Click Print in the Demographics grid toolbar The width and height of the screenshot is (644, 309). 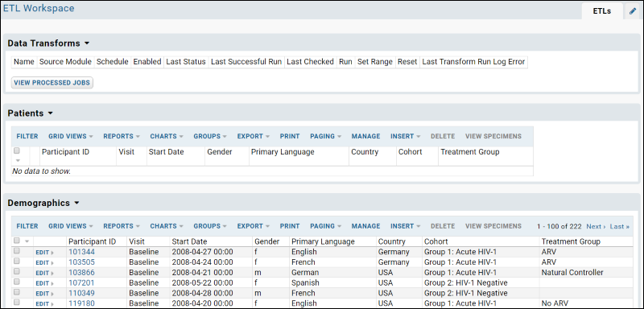[x=290, y=226]
